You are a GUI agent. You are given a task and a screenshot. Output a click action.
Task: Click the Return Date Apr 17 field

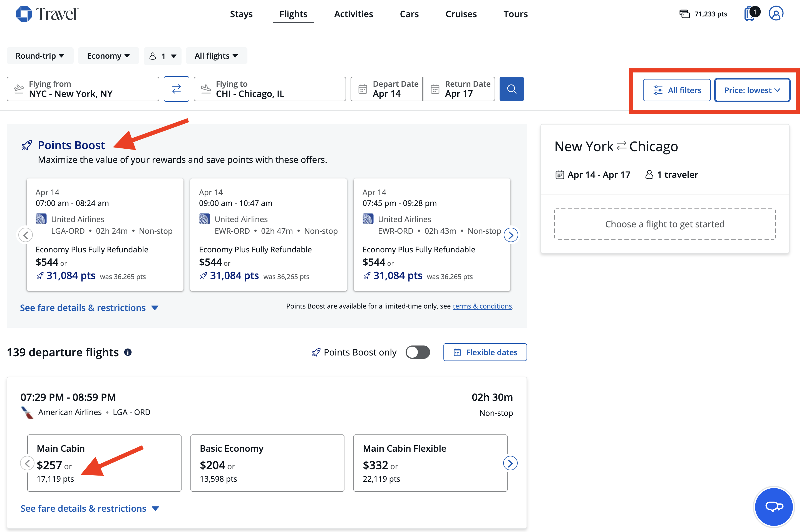pos(459,89)
